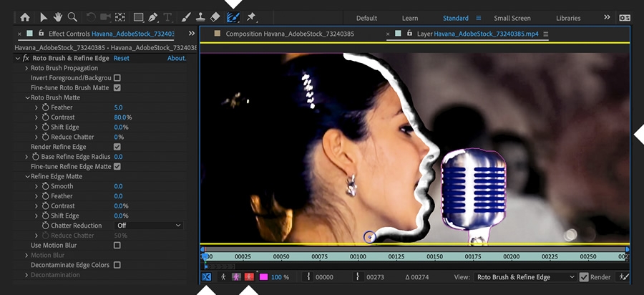The image size is (644, 295).
Task: Click Reset for Roto Brush effect
Action: tap(121, 58)
